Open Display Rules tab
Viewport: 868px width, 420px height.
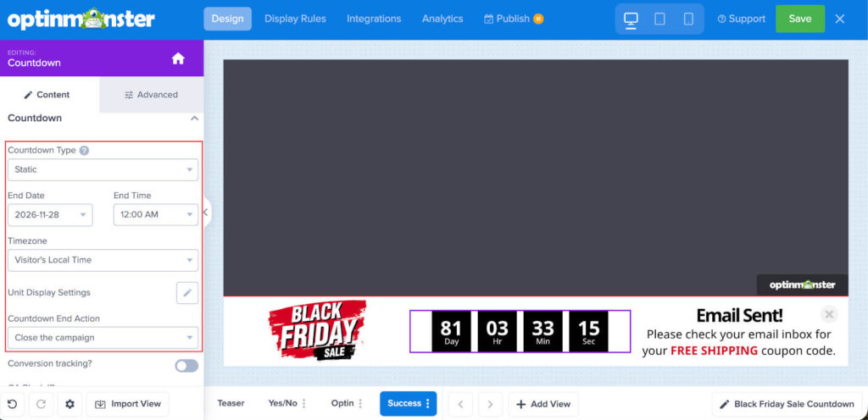click(295, 19)
